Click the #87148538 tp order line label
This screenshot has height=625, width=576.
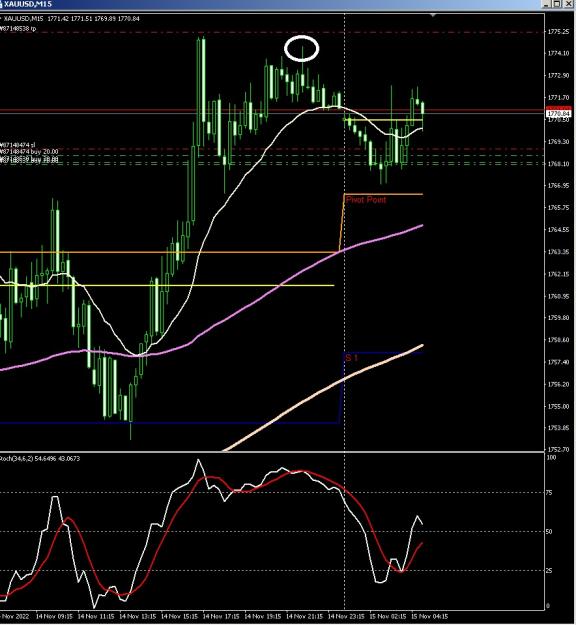[x=18, y=29]
